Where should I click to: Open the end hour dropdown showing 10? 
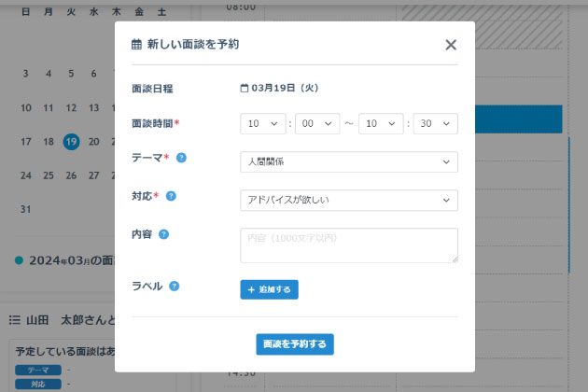[x=381, y=123]
